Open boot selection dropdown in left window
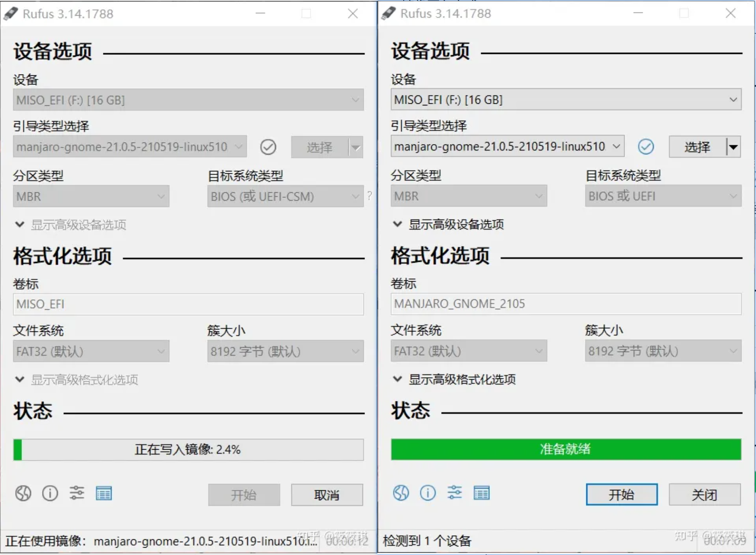The width and height of the screenshot is (756, 555). 130,147
